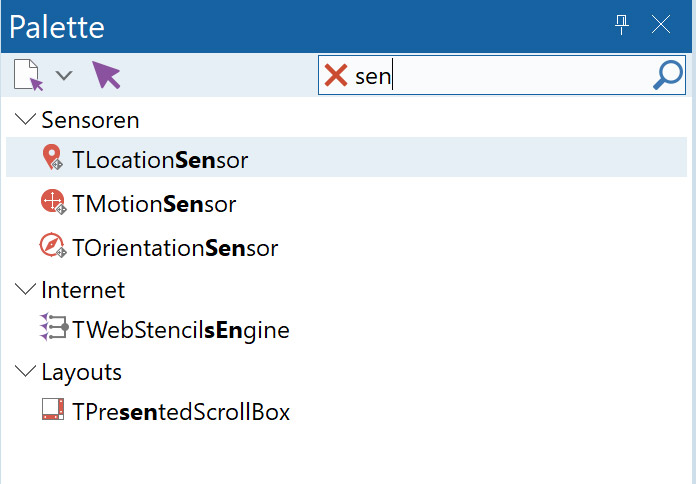Click the TWebStencilsEngine component icon
The width and height of the screenshot is (696, 484).
[x=53, y=327]
